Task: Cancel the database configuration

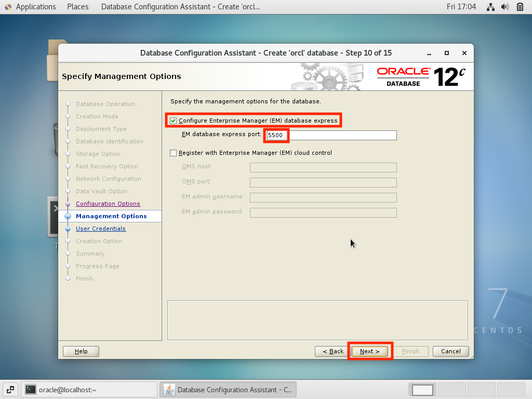Action: (451, 352)
